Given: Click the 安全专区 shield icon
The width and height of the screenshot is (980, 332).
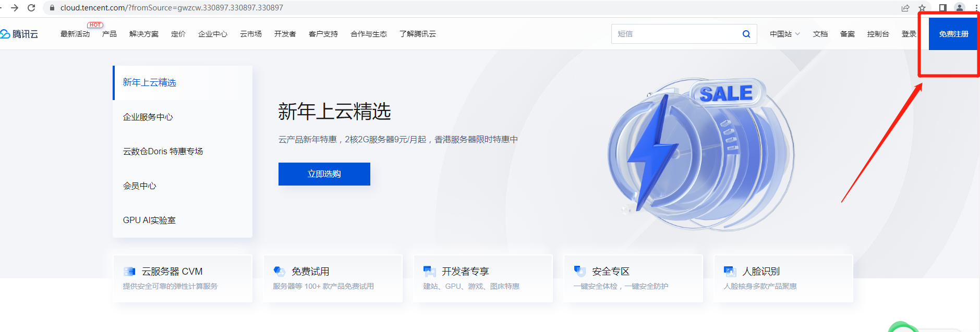Looking at the screenshot, I should (x=580, y=271).
